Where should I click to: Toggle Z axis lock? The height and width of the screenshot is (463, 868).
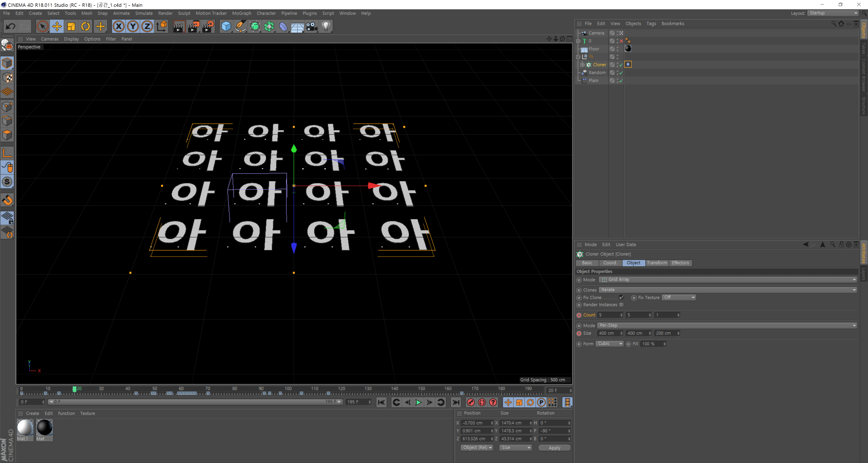pos(147,26)
